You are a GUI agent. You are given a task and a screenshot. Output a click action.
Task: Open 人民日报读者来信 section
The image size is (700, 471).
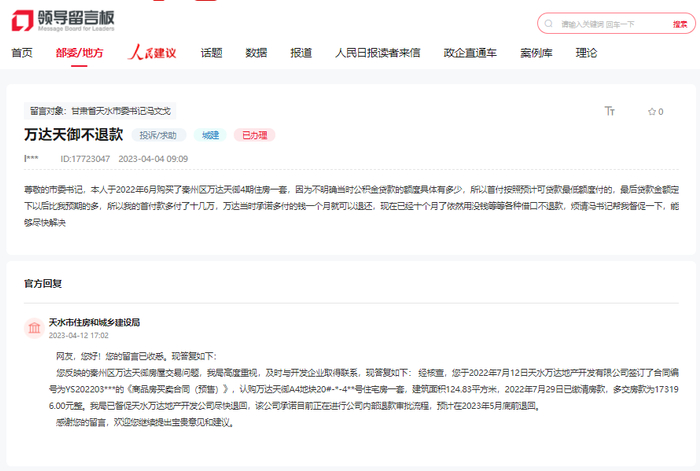tap(377, 53)
